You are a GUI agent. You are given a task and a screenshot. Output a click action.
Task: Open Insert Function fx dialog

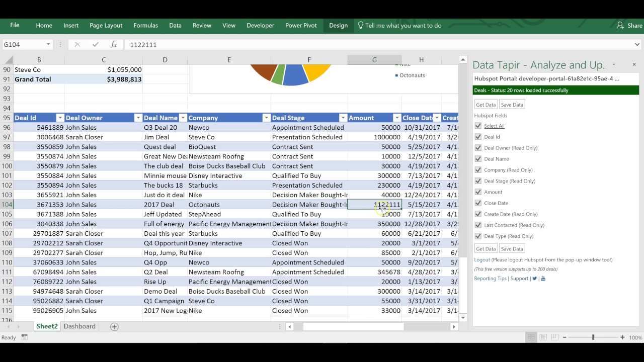114,45
